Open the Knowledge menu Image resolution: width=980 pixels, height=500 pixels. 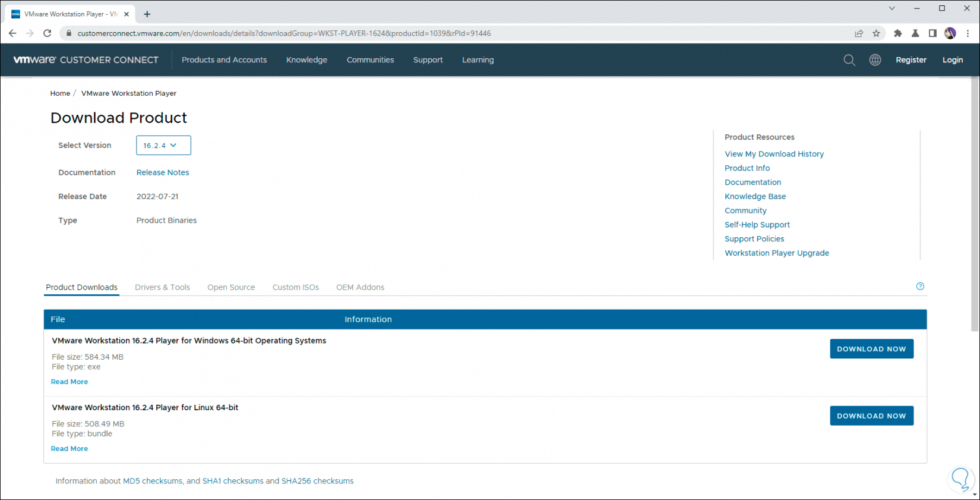(x=306, y=60)
